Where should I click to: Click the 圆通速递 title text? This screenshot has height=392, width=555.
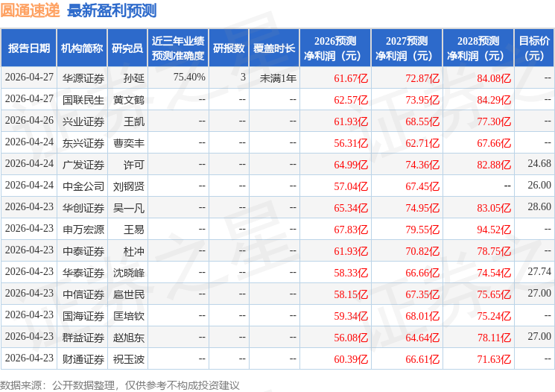point(30,10)
